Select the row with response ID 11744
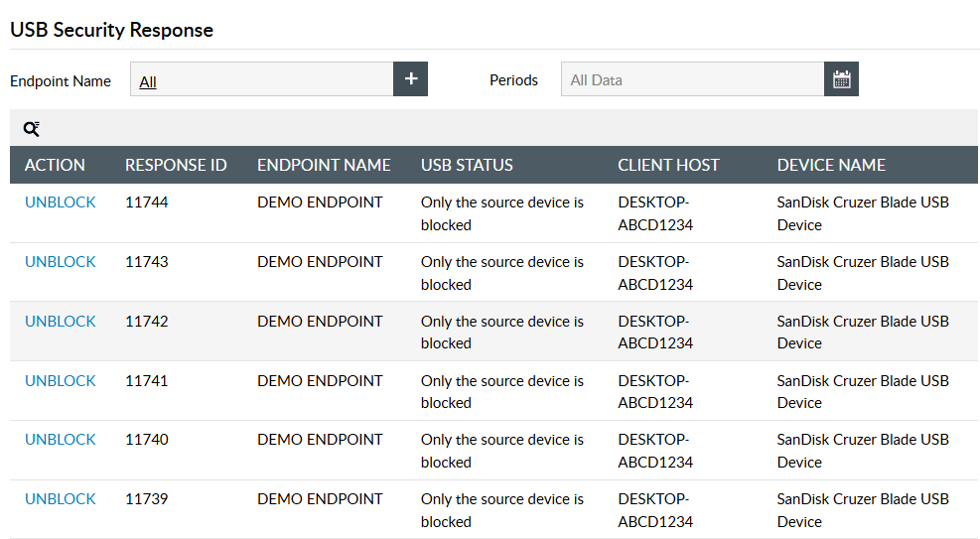This screenshot has height=539, width=980. pyautogui.click(x=147, y=202)
